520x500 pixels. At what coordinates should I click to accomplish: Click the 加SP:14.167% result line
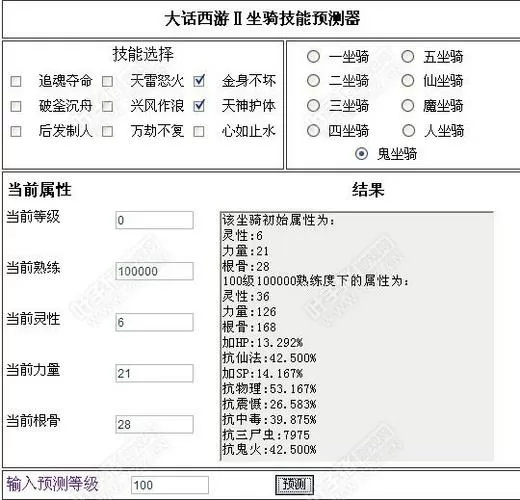coord(263,373)
